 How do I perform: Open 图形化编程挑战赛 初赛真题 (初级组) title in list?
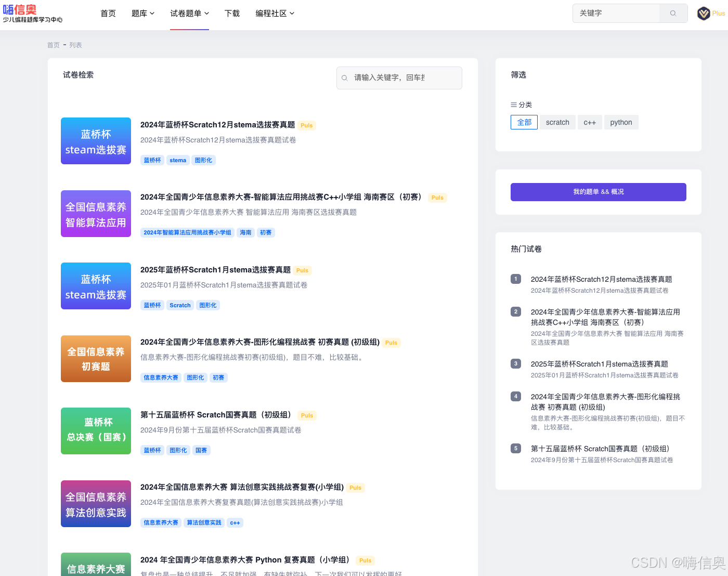click(260, 342)
